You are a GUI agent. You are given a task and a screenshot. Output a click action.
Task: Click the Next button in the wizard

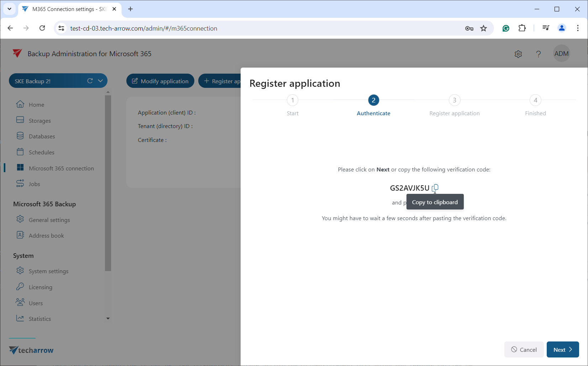tap(563, 350)
